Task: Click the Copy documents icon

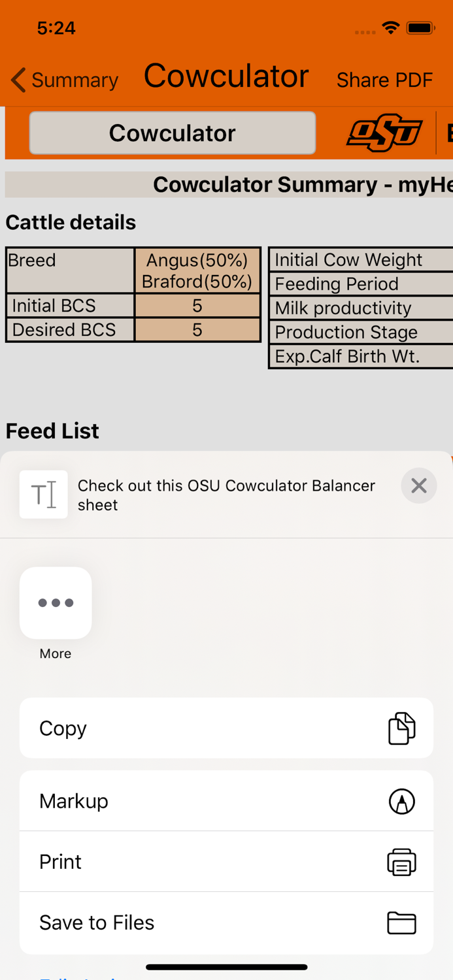Action: (x=401, y=728)
